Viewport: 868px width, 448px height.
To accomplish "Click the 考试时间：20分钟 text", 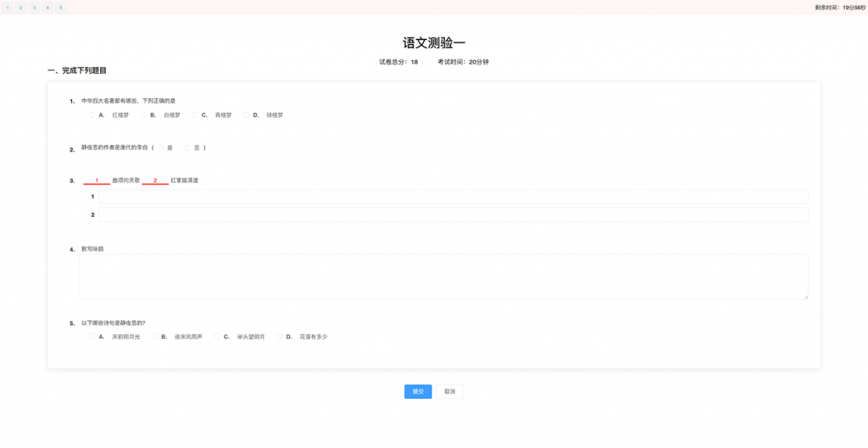I will click(464, 62).
